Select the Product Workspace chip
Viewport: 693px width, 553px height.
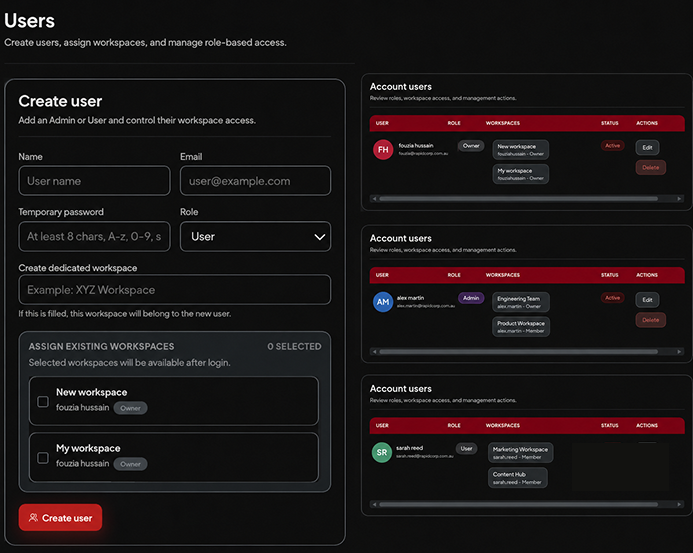(x=521, y=327)
